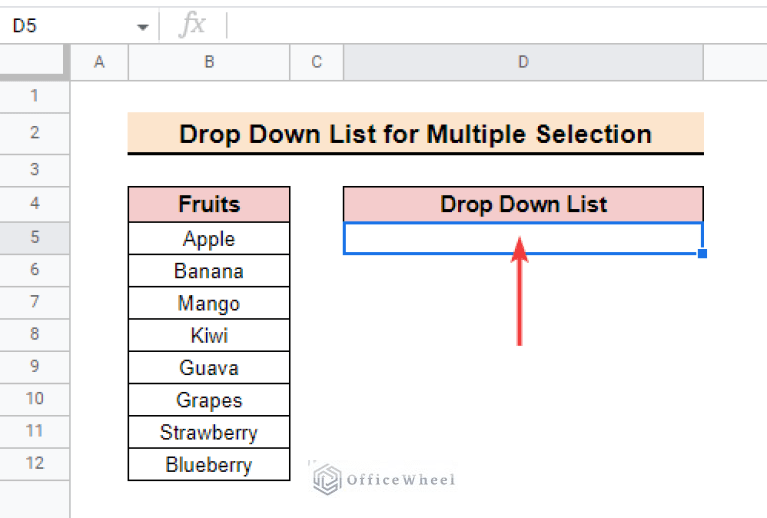Click the fill handle on cell D5

[703, 254]
